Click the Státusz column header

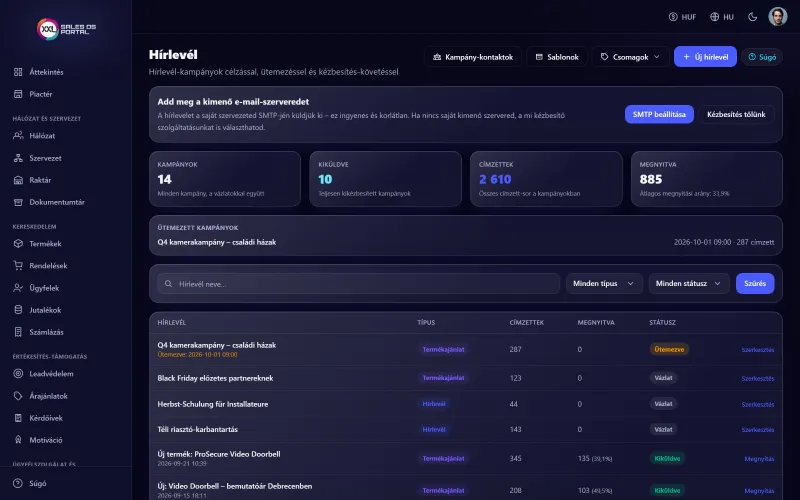pyautogui.click(x=662, y=322)
